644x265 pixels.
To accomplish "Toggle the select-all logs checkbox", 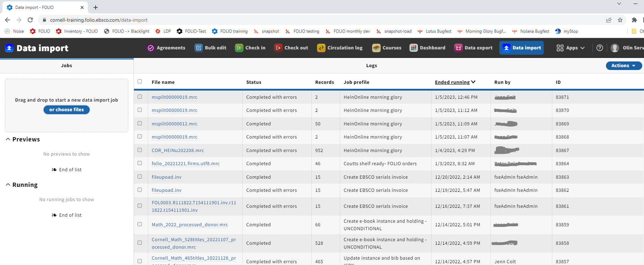I will [140, 81].
